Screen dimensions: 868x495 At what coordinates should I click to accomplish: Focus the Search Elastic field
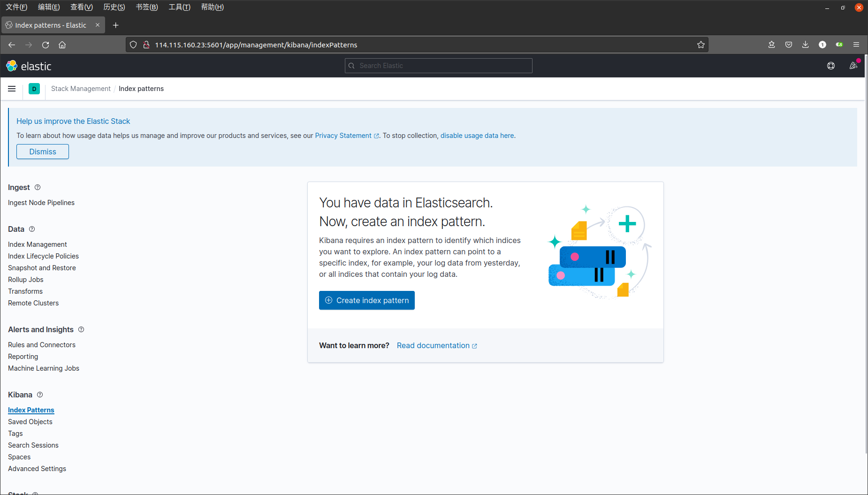(x=438, y=66)
